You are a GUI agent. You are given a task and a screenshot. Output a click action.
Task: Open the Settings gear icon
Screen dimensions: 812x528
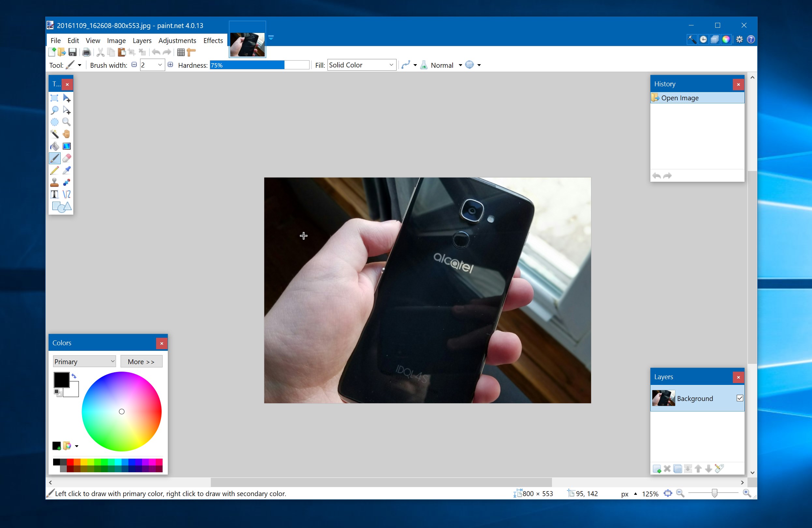(739, 39)
